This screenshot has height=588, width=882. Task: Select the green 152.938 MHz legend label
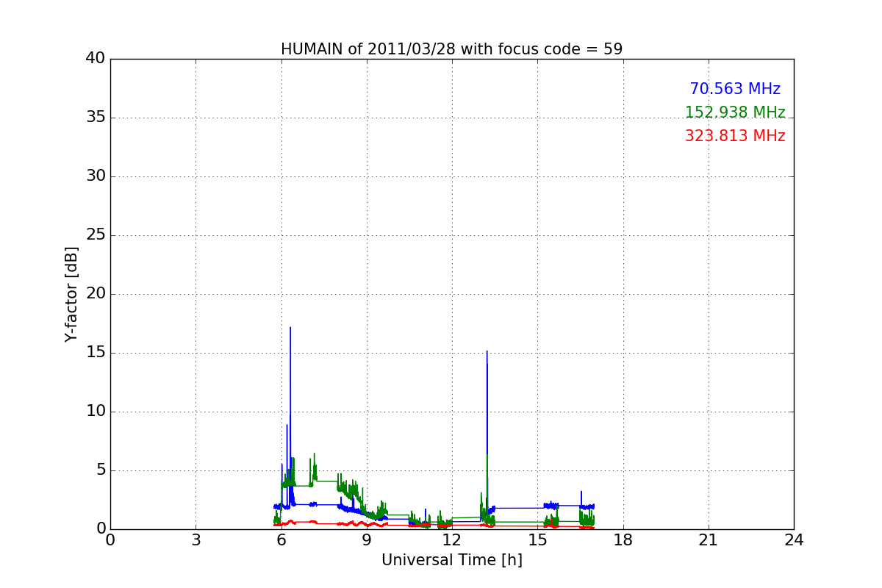tap(735, 112)
